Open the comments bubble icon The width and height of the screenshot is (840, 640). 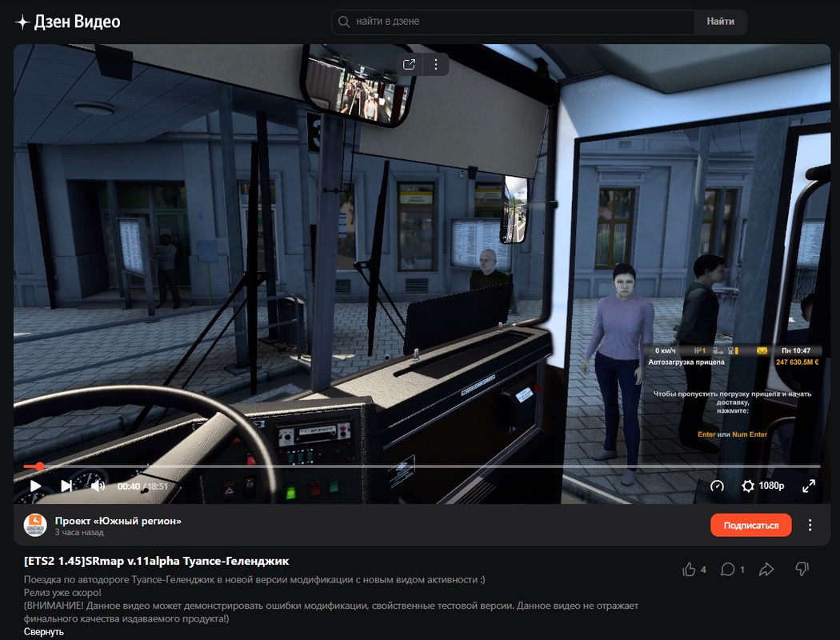click(727, 570)
